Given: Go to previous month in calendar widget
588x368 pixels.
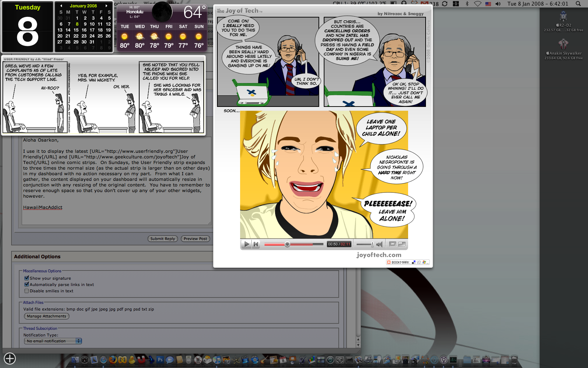Looking at the screenshot, I should pos(61,6).
